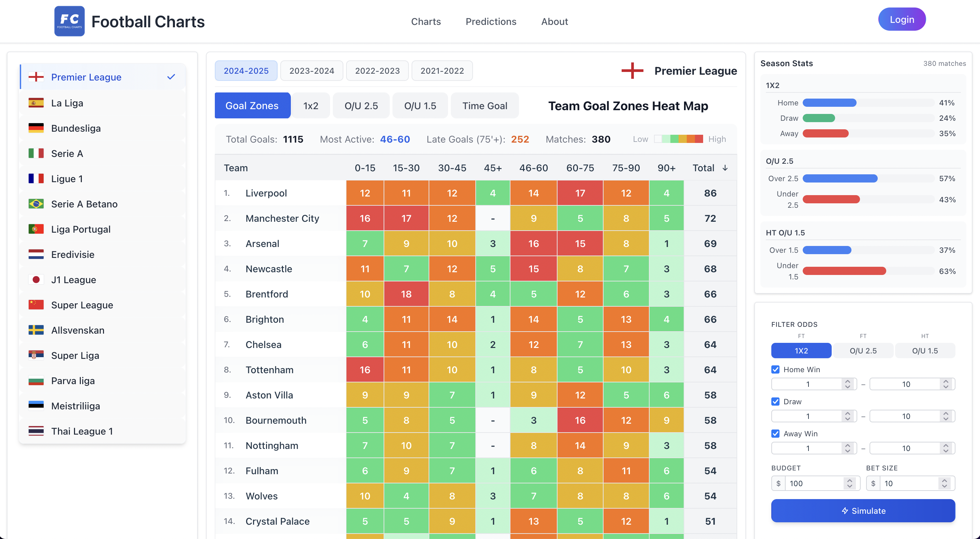980x539 pixels.
Task: Click the Over 2.5 57% progress bar
Action: pyautogui.click(x=868, y=178)
